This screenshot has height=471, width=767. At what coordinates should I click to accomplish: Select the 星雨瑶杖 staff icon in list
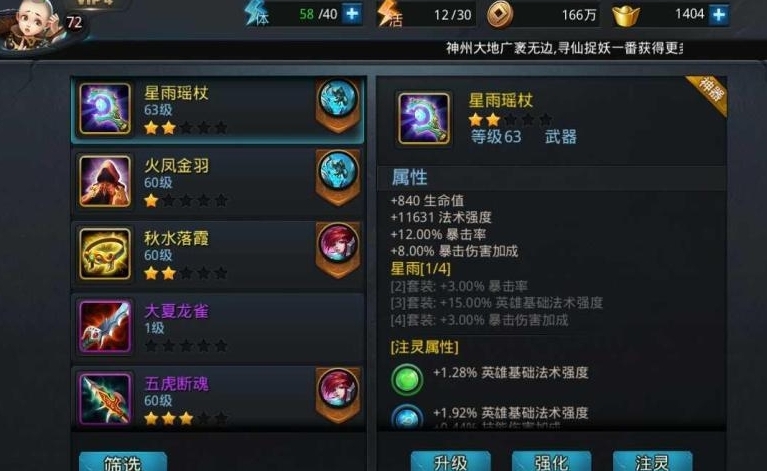tap(105, 108)
